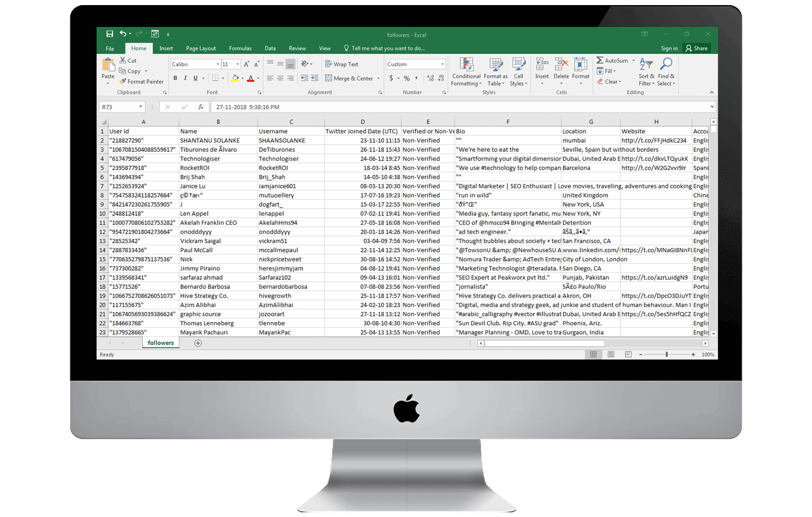The width and height of the screenshot is (812, 517).
Task: Click the Top Align icon
Action: pos(270,64)
